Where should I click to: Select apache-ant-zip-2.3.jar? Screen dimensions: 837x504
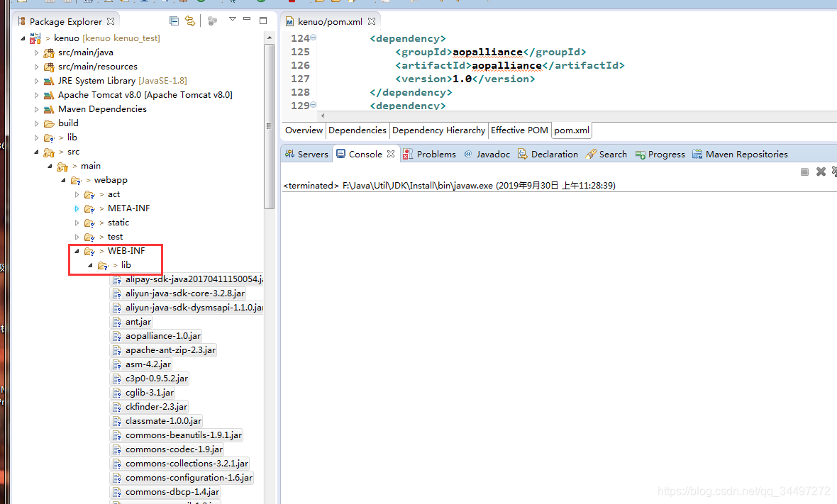164,350
